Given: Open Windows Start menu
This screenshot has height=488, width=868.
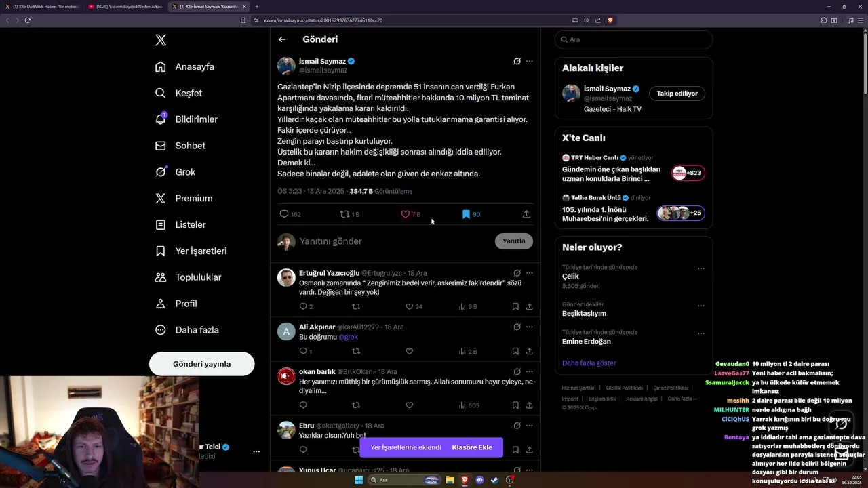Looking at the screenshot, I should [359, 480].
